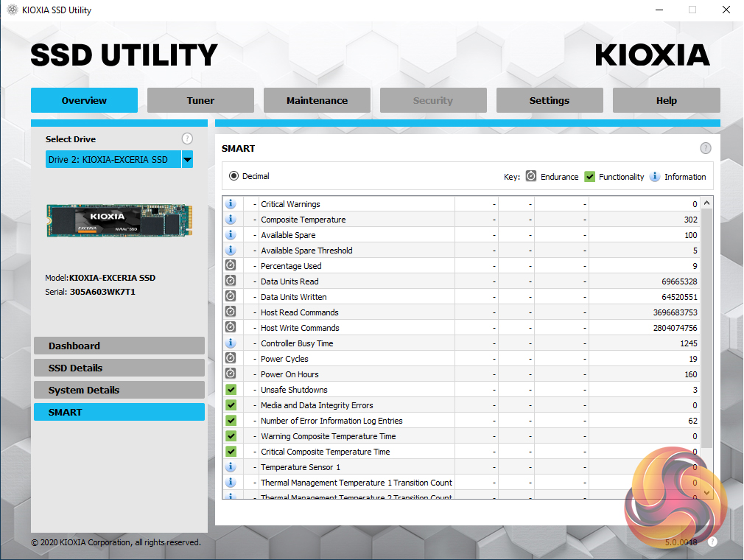The height and width of the screenshot is (560, 744).
Task: Click the green check beside Unsafe Shutdowns
Action: [231, 390]
